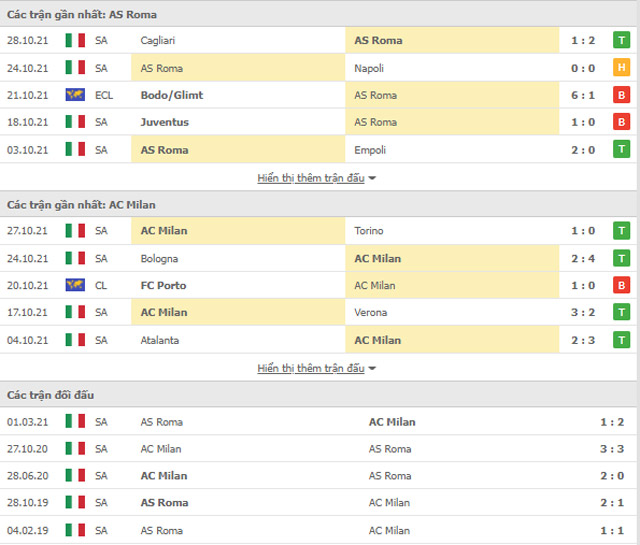Expand more matches under AS Roma section
640x545 pixels.
click(311, 178)
